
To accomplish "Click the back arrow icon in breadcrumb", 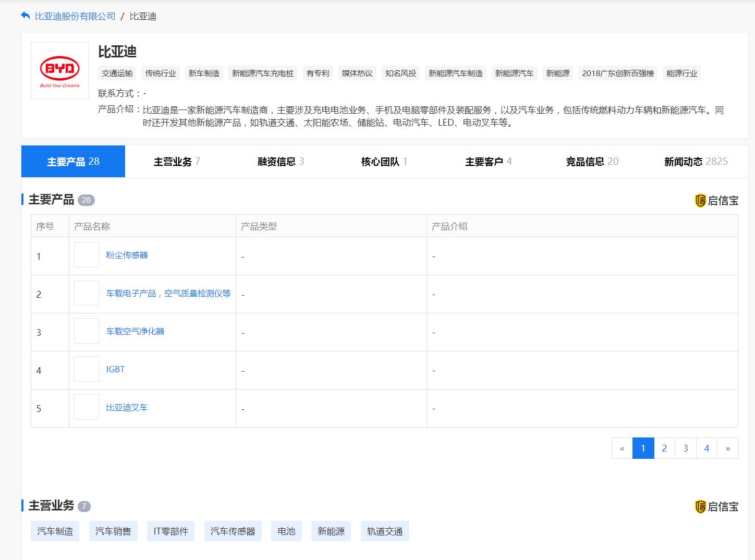I will 26,16.
